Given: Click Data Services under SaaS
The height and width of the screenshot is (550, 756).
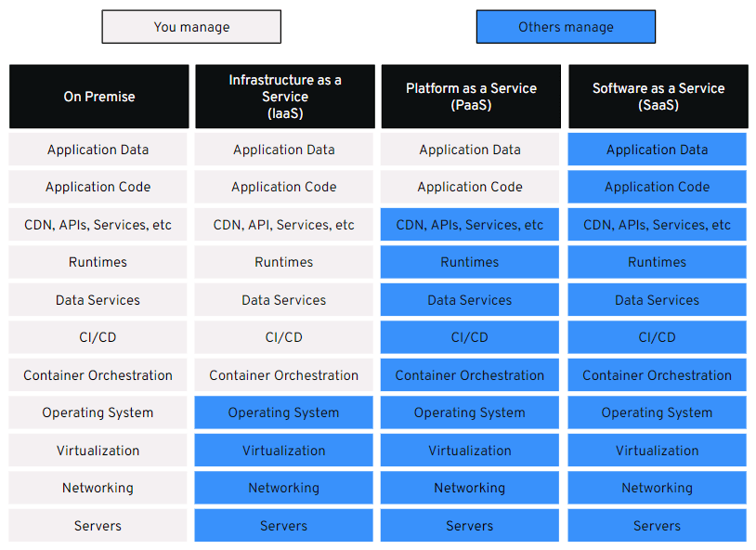Looking at the screenshot, I should point(658,299).
